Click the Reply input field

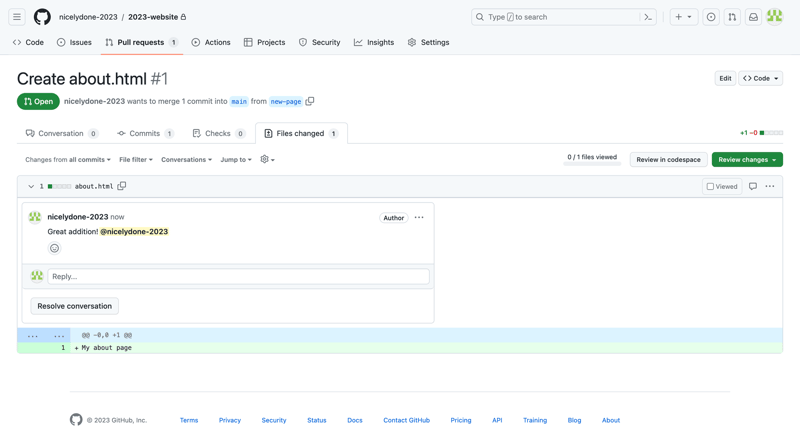tap(238, 276)
